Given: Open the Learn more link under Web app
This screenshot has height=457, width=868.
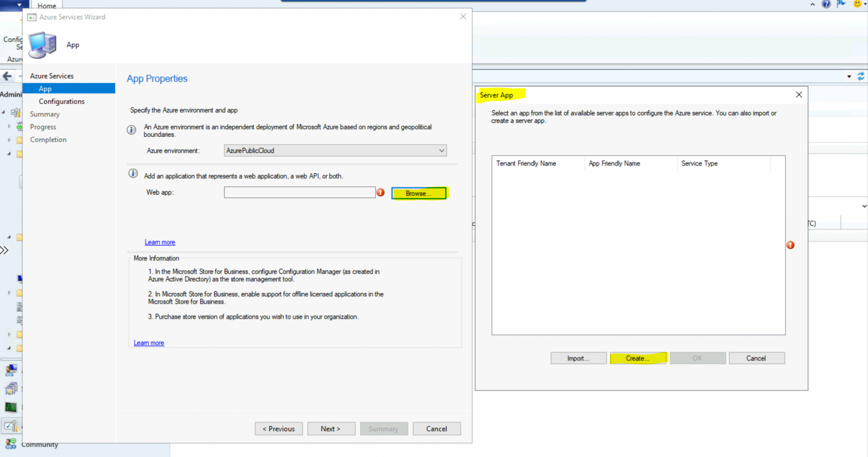Looking at the screenshot, I should pos(160,242).
